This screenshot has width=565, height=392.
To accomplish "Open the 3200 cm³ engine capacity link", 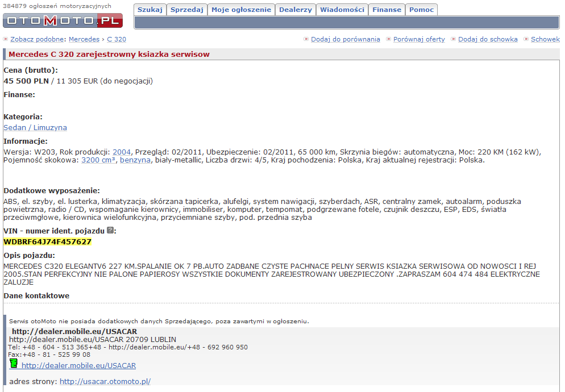I will 98,160.
